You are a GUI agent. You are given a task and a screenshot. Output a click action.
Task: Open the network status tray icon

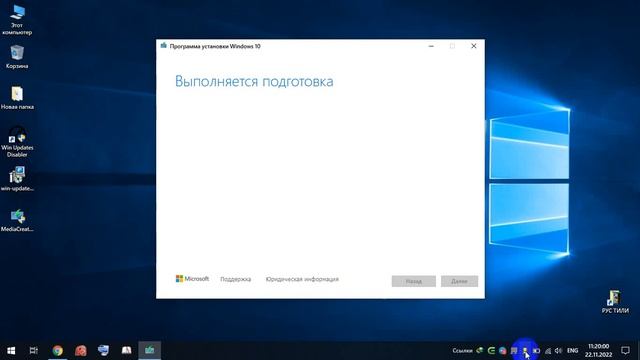548,351
